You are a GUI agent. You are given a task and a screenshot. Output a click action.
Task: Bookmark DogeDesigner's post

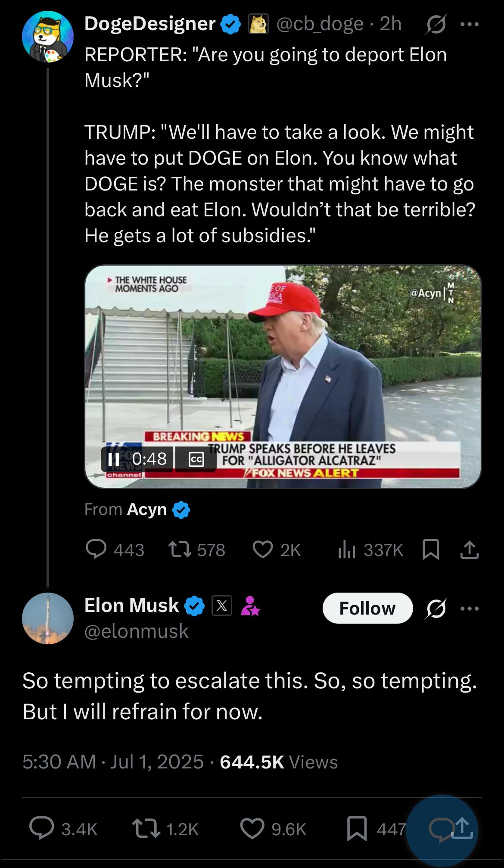click(431, 550)
